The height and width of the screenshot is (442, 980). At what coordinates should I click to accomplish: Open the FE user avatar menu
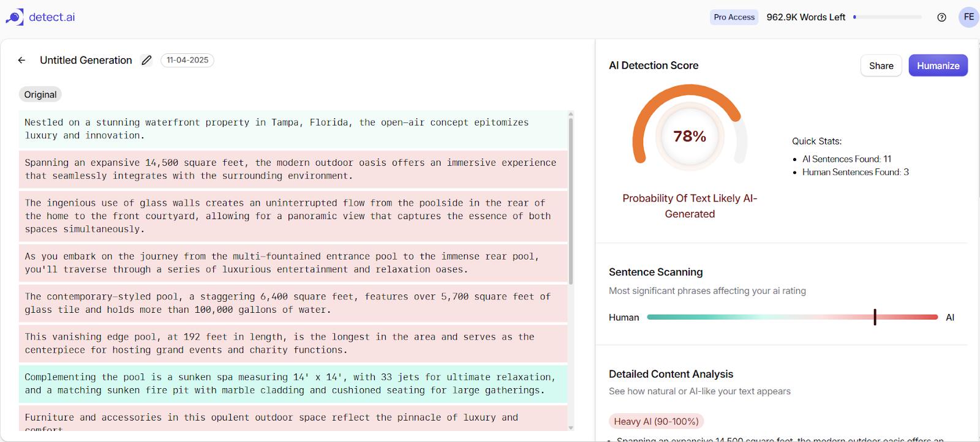tap(968, 17)
